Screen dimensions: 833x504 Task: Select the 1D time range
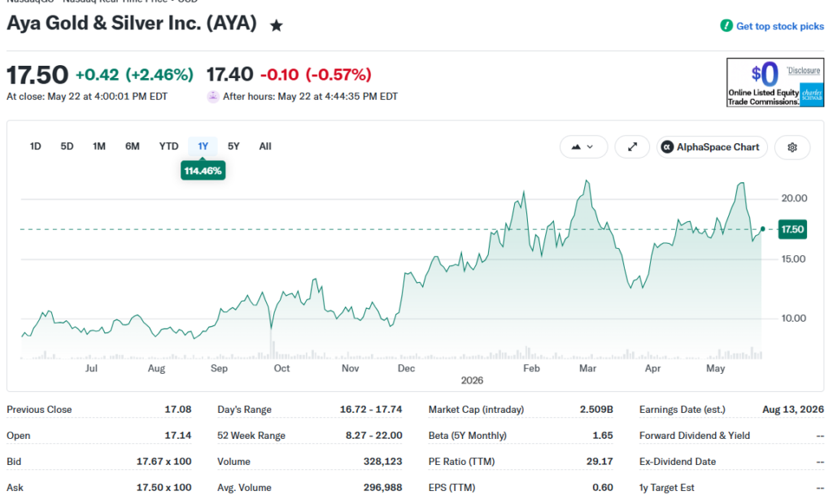(35, 146)
